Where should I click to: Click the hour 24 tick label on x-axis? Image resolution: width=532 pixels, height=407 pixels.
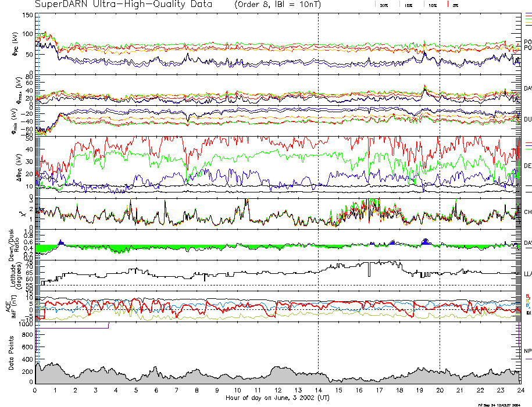(x=520, y=391)
